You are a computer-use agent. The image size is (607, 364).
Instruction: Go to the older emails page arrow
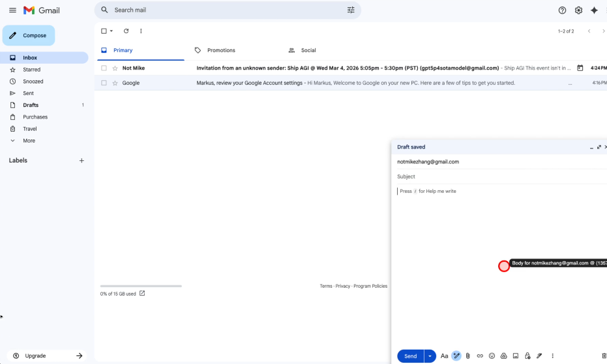point(603,31)
